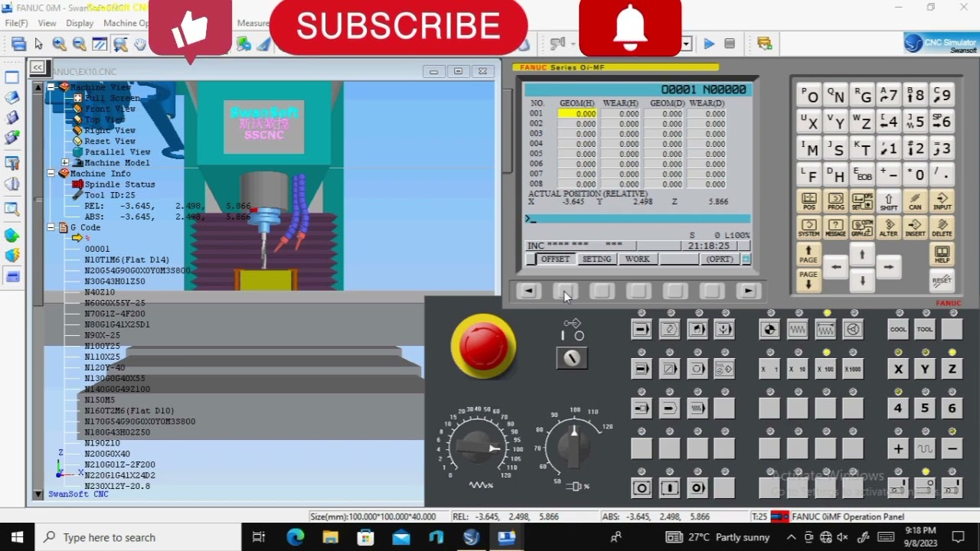Select the CSTM/GRPH graphics key
Image resolution: width=980 pixels, height=551 pixels.
coord(862,228)
